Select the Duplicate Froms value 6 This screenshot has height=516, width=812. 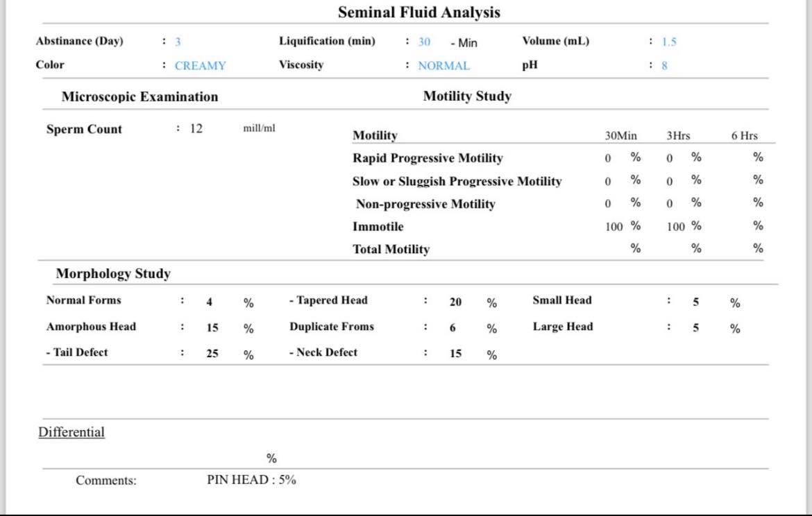452,328
